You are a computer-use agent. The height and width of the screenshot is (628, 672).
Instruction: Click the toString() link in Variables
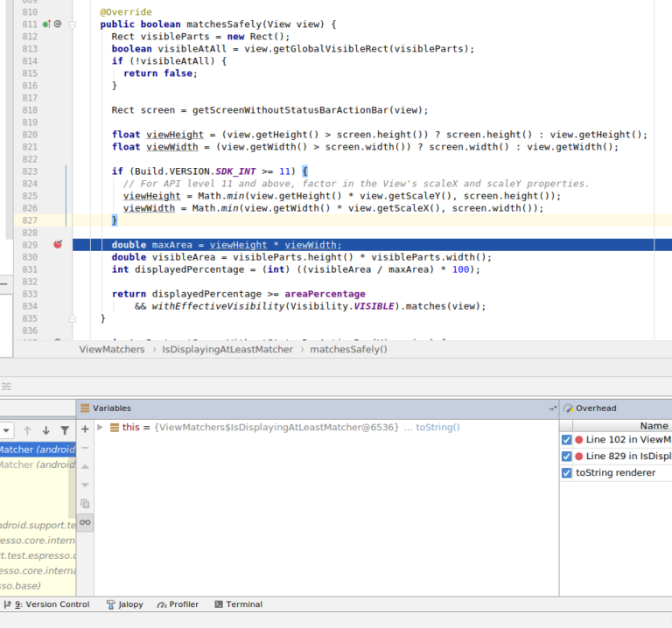[437, 427]
